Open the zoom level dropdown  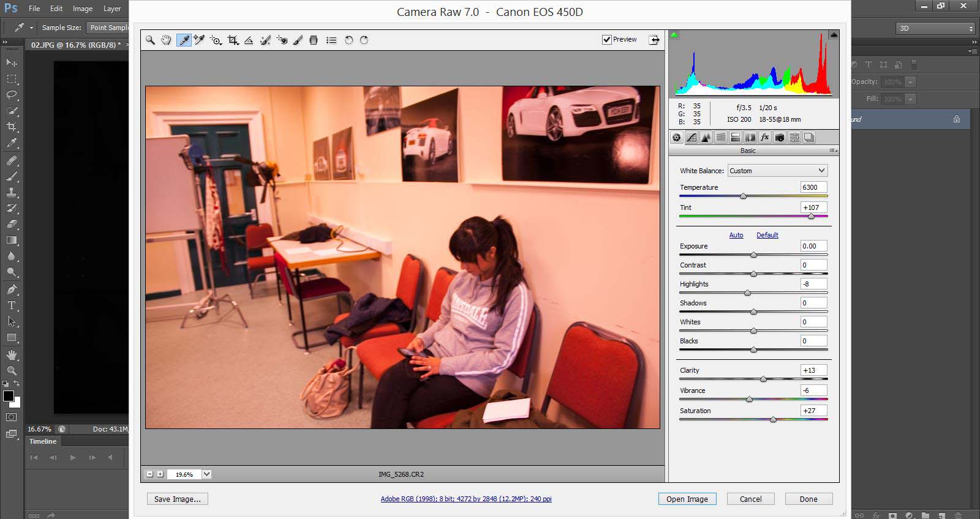pos(207,474)
